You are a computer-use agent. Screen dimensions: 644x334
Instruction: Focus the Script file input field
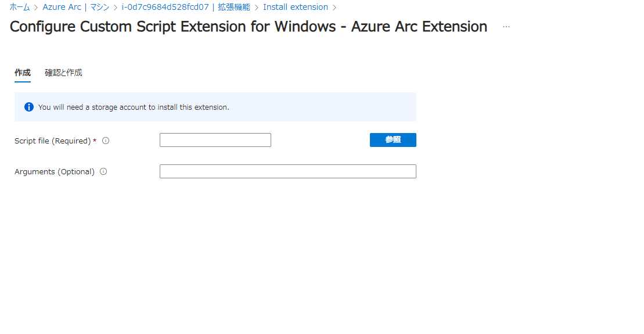pos(215,140)
